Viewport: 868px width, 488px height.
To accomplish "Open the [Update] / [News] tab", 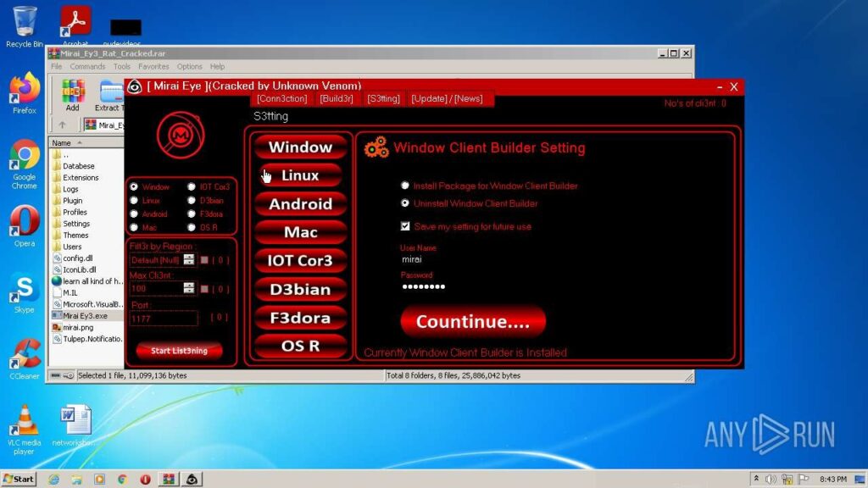I will click(447, 98).
